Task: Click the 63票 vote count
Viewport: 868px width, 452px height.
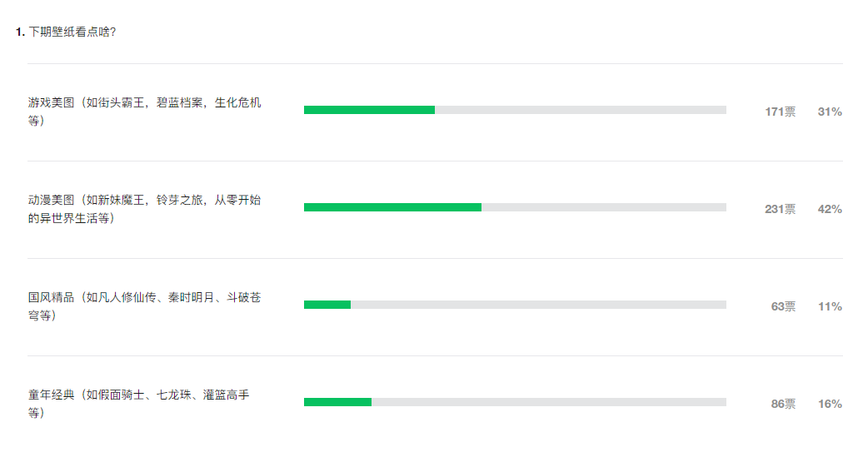Action: coord(783,306)
